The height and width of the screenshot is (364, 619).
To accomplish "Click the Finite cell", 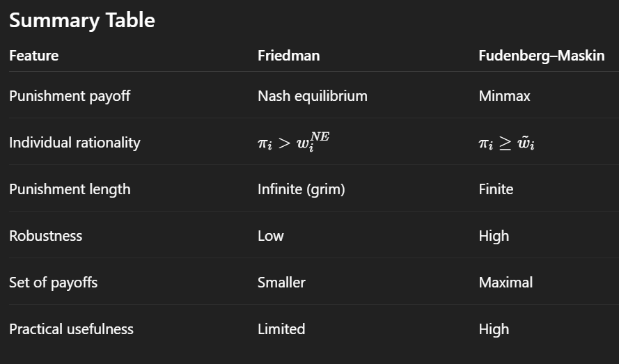I will [x=496, y=189].
